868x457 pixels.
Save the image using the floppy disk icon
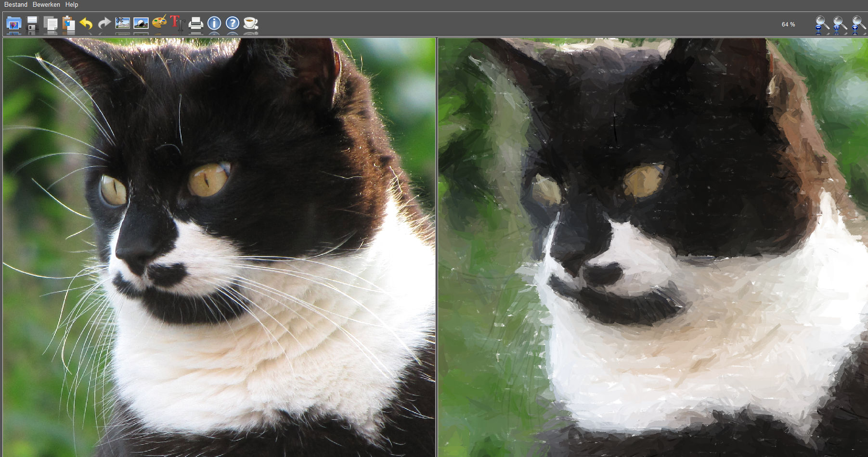point(32,24)
